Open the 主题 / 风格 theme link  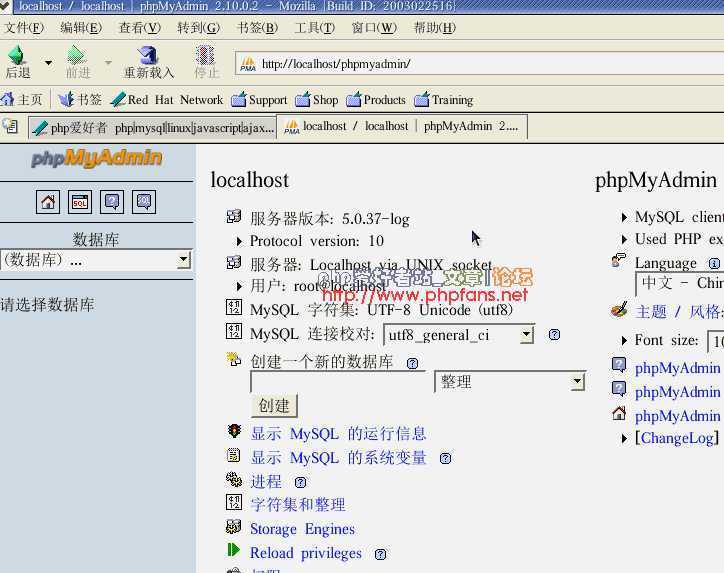click(x=679, y=312)
